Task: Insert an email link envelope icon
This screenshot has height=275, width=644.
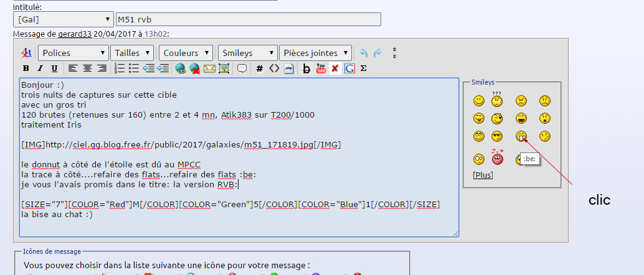Action: 209,68
